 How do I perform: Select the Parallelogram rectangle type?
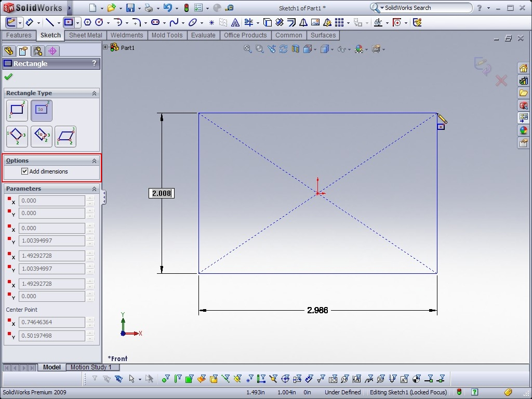(x=65, y=136)
